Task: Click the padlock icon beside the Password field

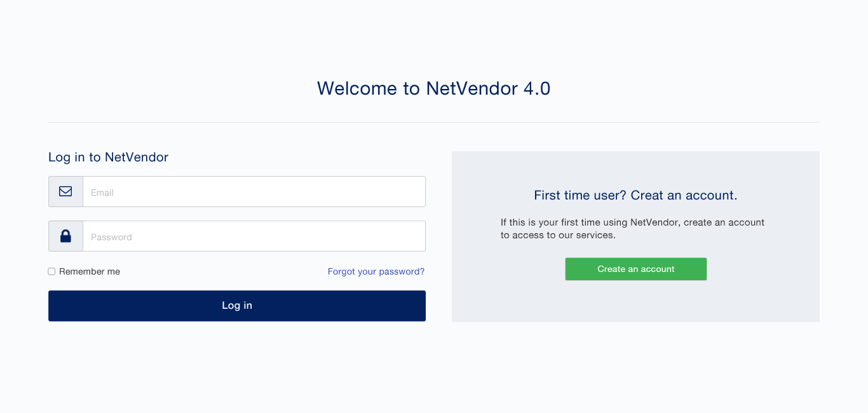Action: (65, 236)
